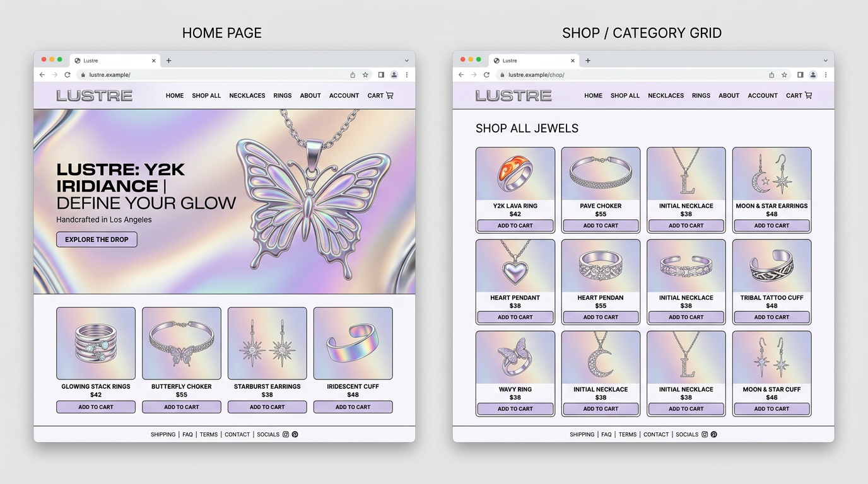This screenshot has width=868, height=484.
Task: Open FAQ link in the Home Page footer
Action: (x=187, y=435)
